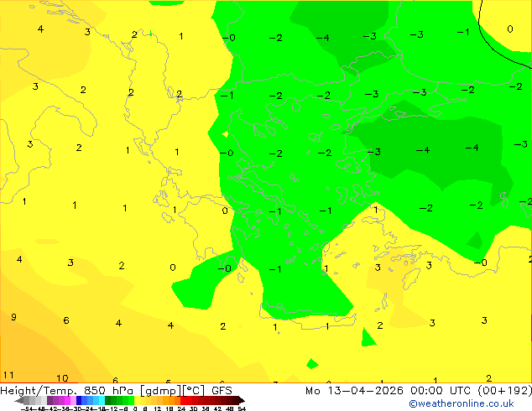Select the 'GFS' model label
Viewport: 532px width, 411px height.
[x=222, y=391]
